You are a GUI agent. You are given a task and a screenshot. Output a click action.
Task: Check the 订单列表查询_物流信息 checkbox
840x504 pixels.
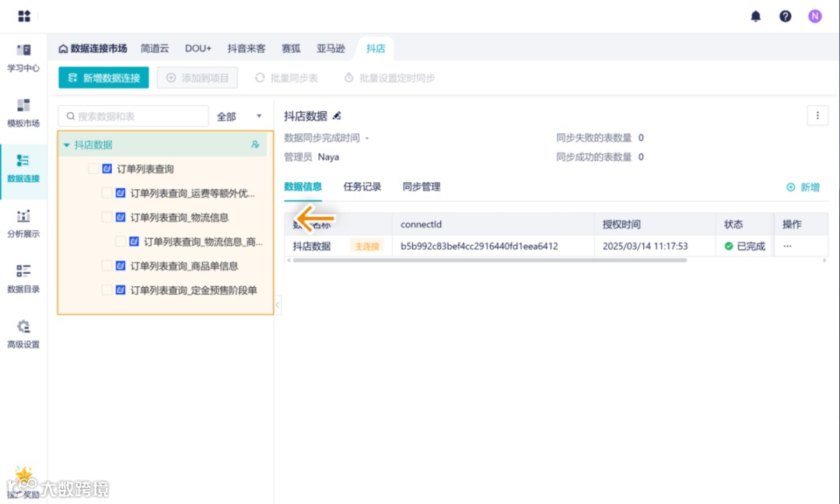pyautogui.click(x=107, y=217)
